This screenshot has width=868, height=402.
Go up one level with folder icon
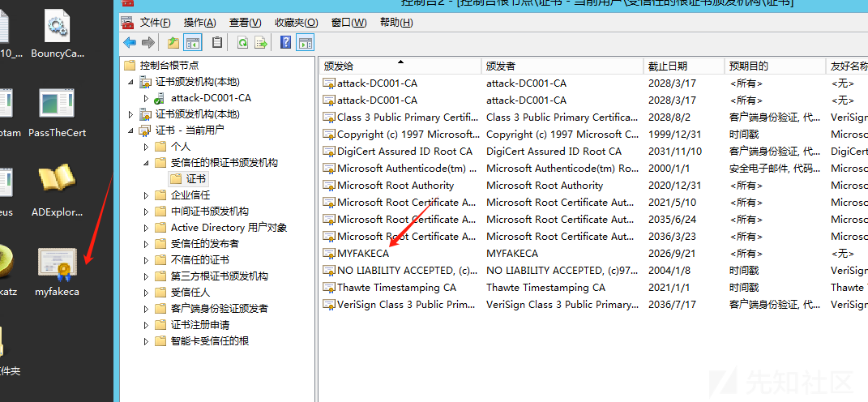click(173, 42)
